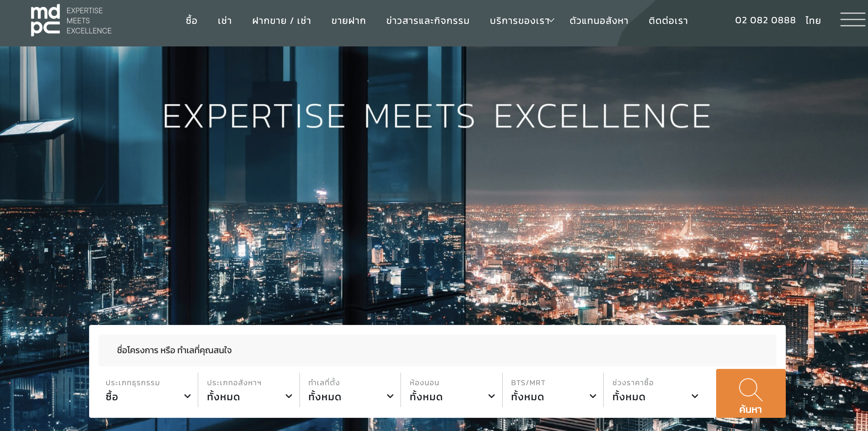
Task: Switch language via the ไทย selector
Action: coord(813,20)
